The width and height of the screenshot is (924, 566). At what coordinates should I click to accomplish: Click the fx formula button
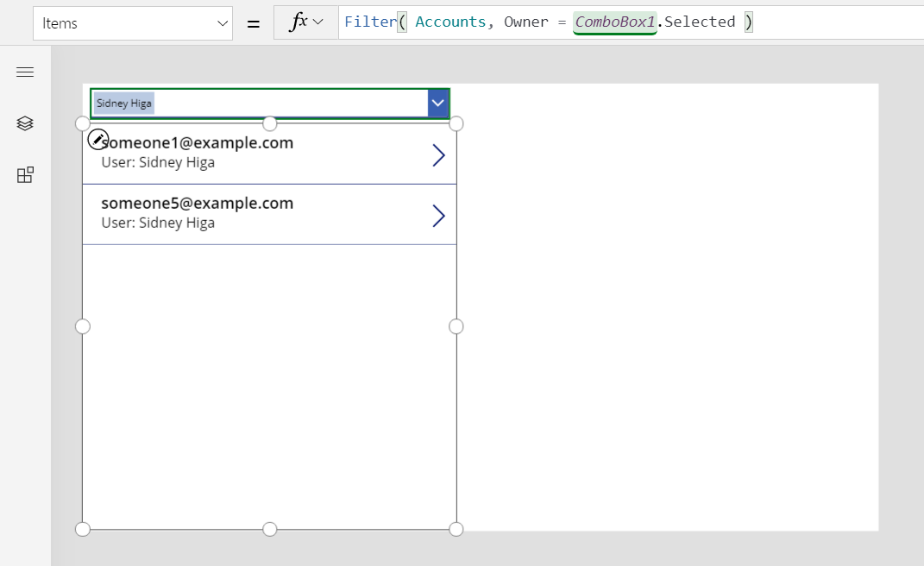pos(305,22)
